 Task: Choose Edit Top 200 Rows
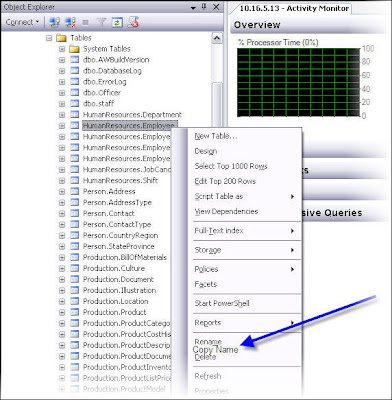225,181
